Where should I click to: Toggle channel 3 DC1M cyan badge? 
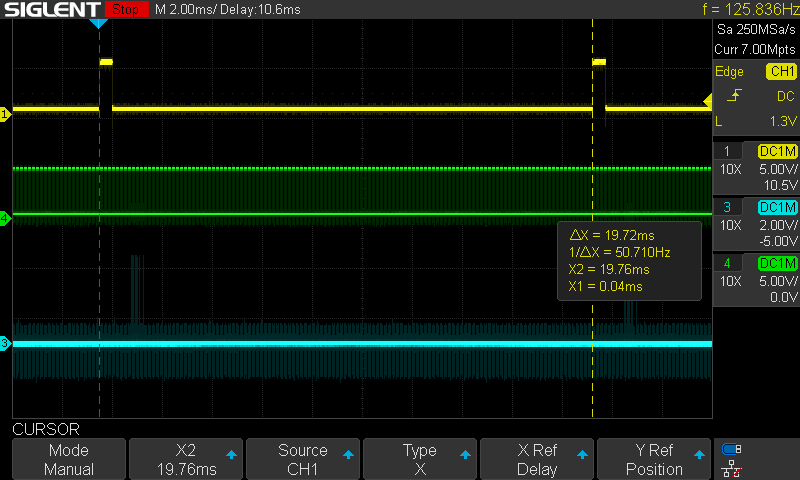point(777,207)
